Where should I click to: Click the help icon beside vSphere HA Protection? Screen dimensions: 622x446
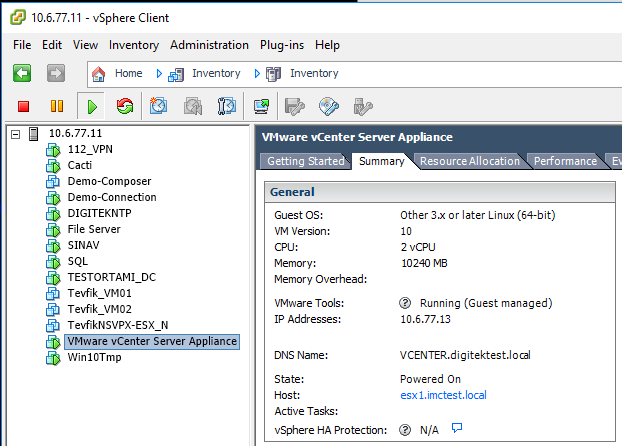pyautogui.click(x=405, y=430)
